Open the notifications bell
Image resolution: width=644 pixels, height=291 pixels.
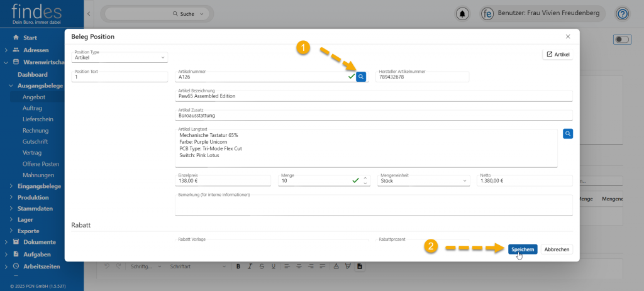tap(463, 13)
